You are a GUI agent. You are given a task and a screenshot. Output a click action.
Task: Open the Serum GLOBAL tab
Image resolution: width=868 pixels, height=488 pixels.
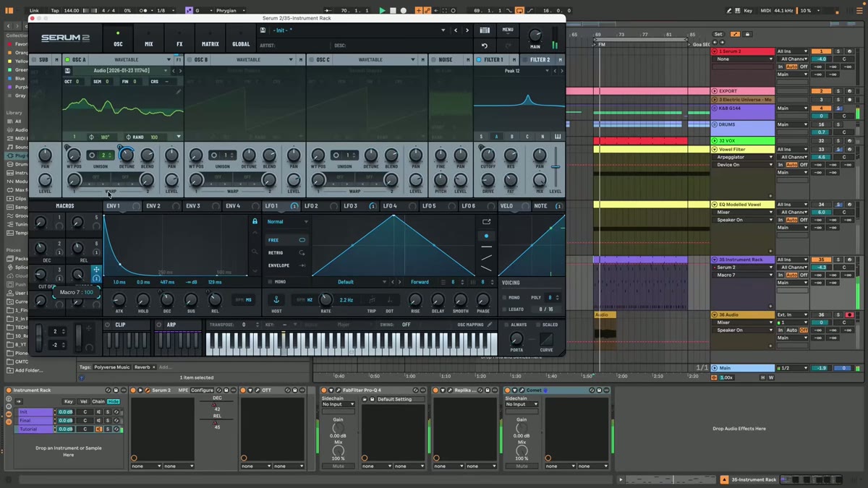pos(241,38)
